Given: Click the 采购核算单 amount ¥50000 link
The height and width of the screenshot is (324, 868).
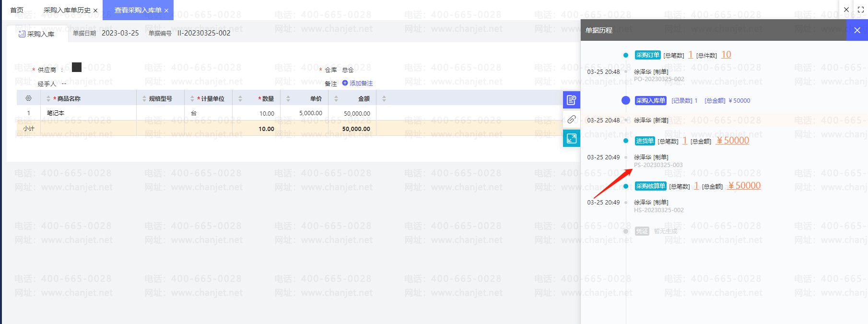Looking at the screenshot, I should [x=744, y=186].
